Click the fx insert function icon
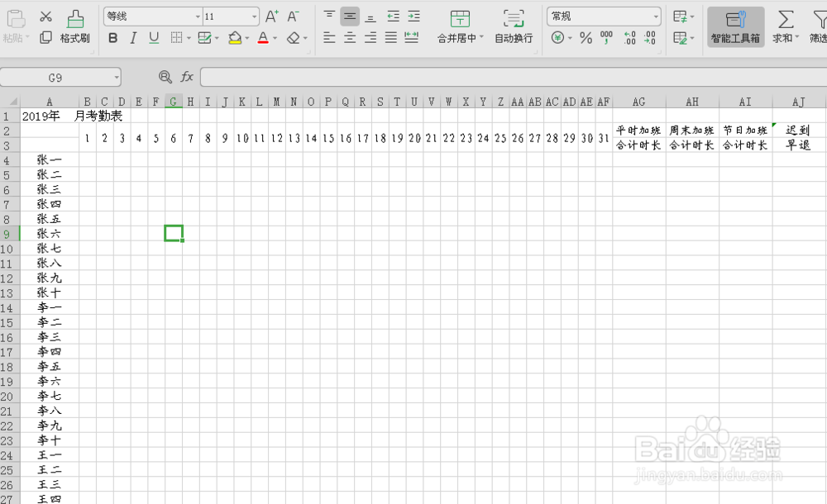Screen dimensions: 827x504 point(187,77)
